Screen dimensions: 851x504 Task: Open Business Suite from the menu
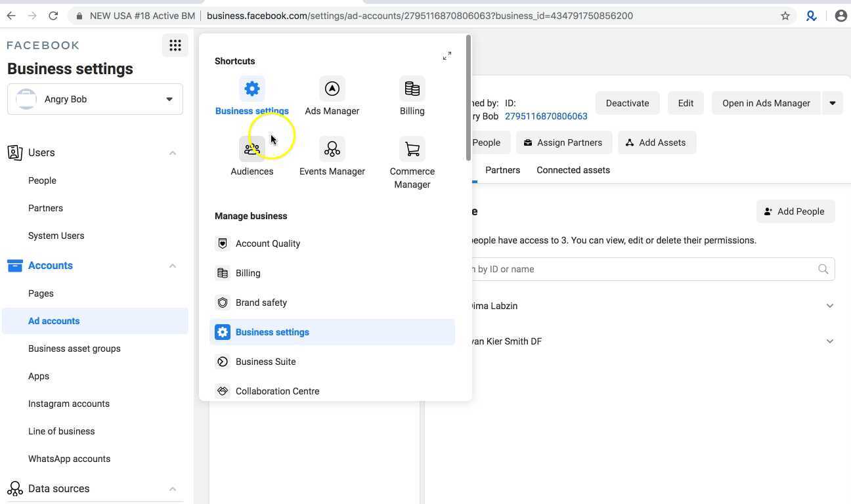coord(265,362)
